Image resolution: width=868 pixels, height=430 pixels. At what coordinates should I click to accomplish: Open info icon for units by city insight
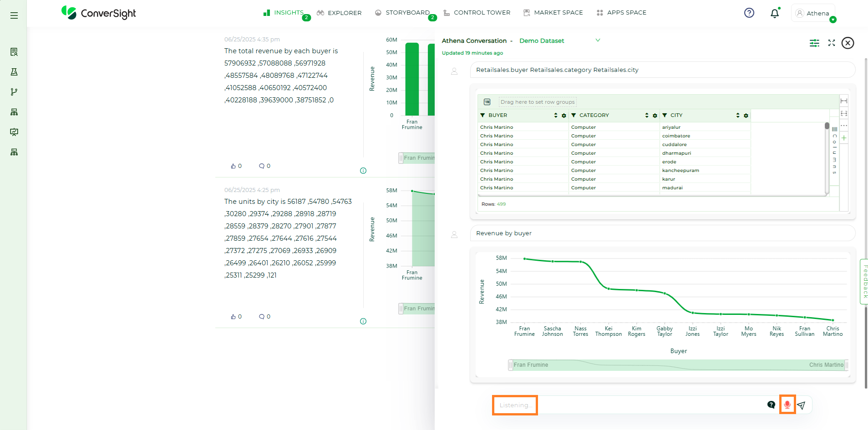point(363,321)
